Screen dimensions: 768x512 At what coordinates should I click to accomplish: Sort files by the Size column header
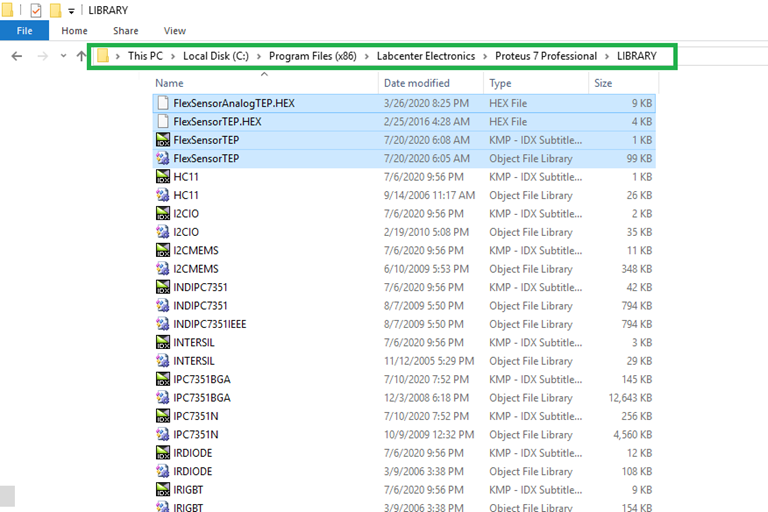pos(603,83)
